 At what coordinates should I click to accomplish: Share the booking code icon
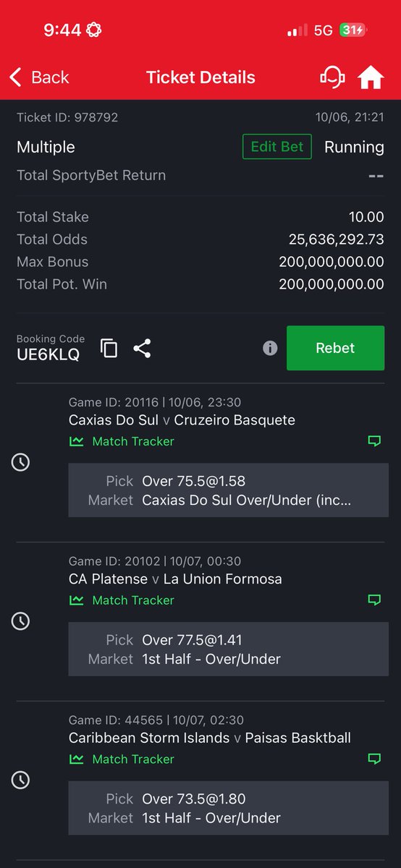pyautogui.click(x=142, y=348)
